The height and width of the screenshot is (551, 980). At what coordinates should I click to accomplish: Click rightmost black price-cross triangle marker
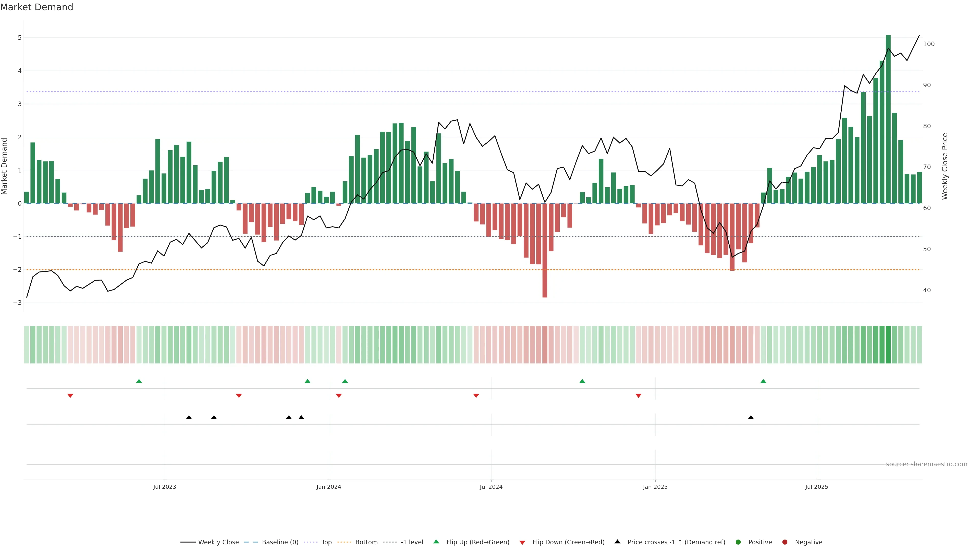tap(751, 418)
